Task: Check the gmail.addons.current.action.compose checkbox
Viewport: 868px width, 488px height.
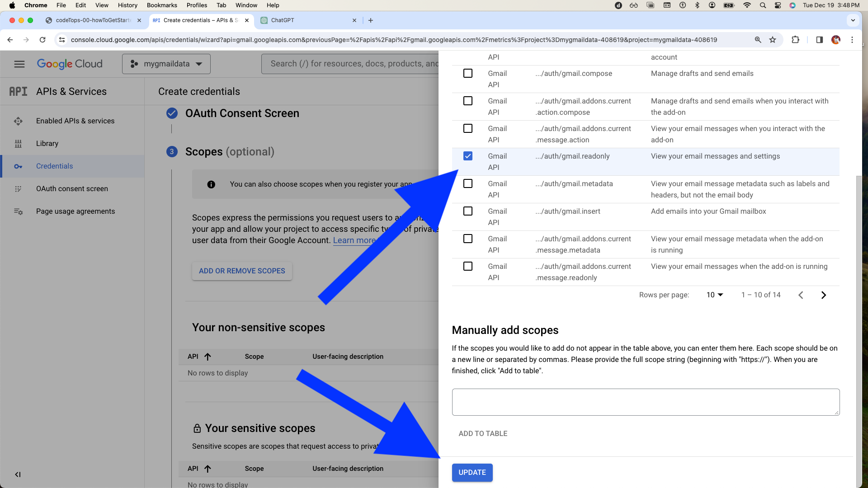Action: [x=468, y=101]
